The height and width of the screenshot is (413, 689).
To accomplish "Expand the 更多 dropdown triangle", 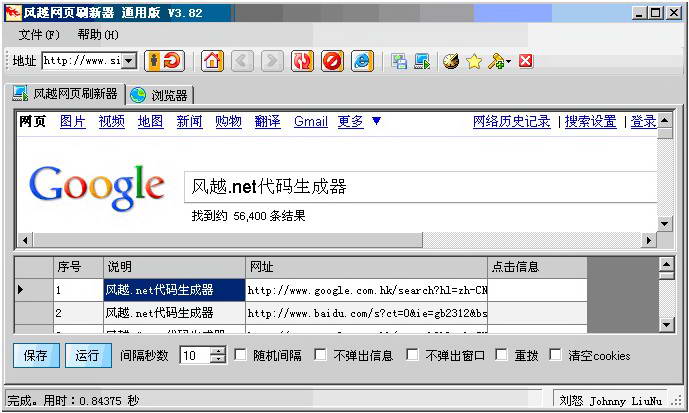I will (x=376, y=121).
